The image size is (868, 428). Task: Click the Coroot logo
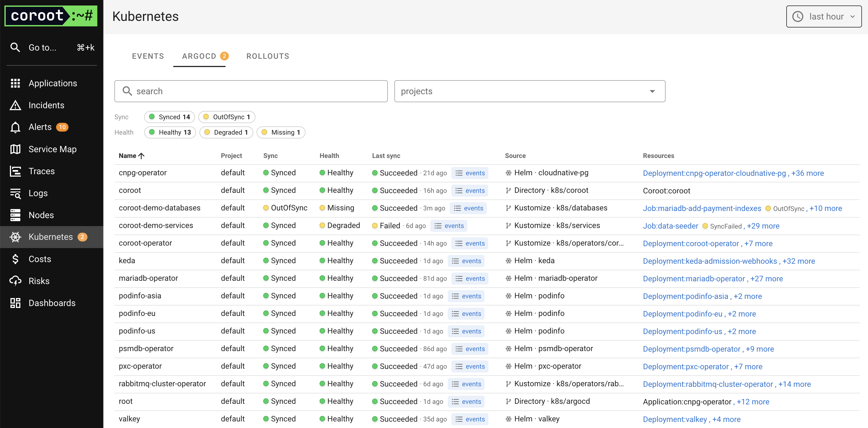(51, 16)
